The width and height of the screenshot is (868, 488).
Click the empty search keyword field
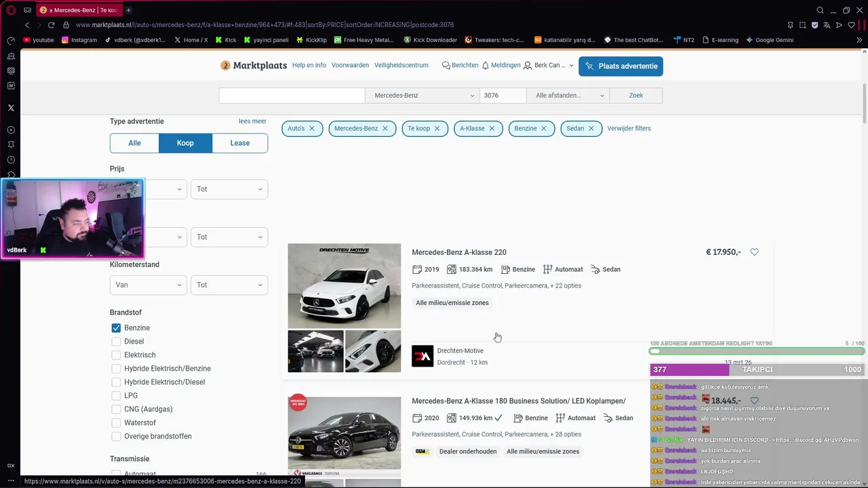pyautogui.click(x=292, y=96)
